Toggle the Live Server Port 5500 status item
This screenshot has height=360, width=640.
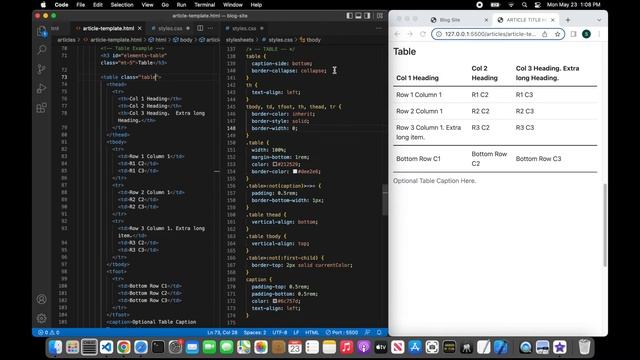point(342,332)
